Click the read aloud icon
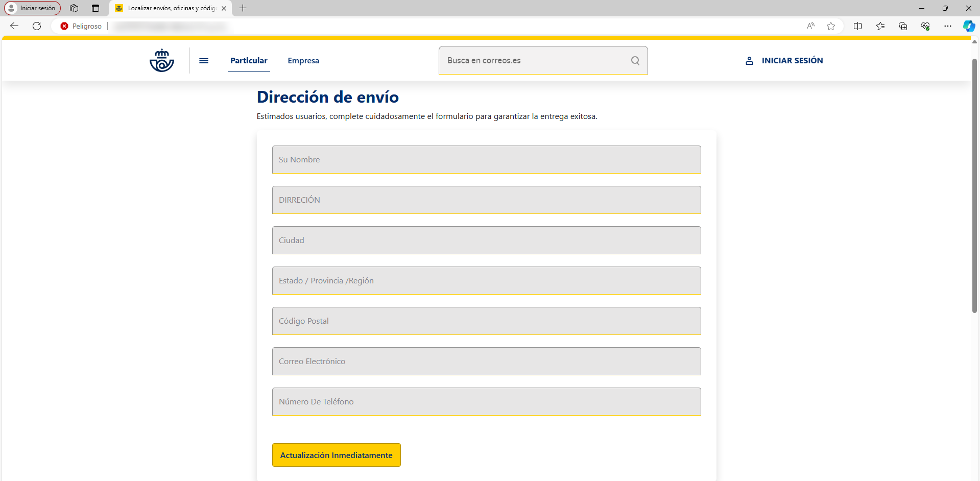This screenshot has height=481, width=980. [x=810, y=26]
